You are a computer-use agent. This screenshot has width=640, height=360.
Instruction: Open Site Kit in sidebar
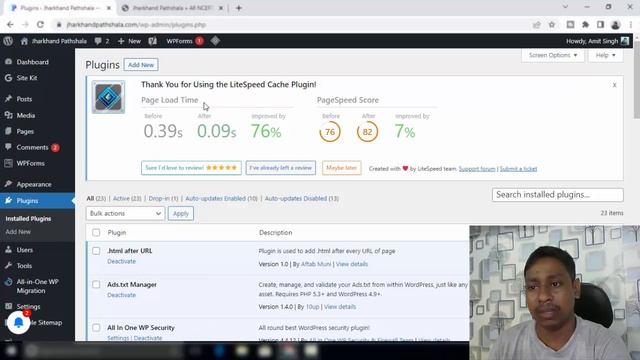click(x=27, y=78)
